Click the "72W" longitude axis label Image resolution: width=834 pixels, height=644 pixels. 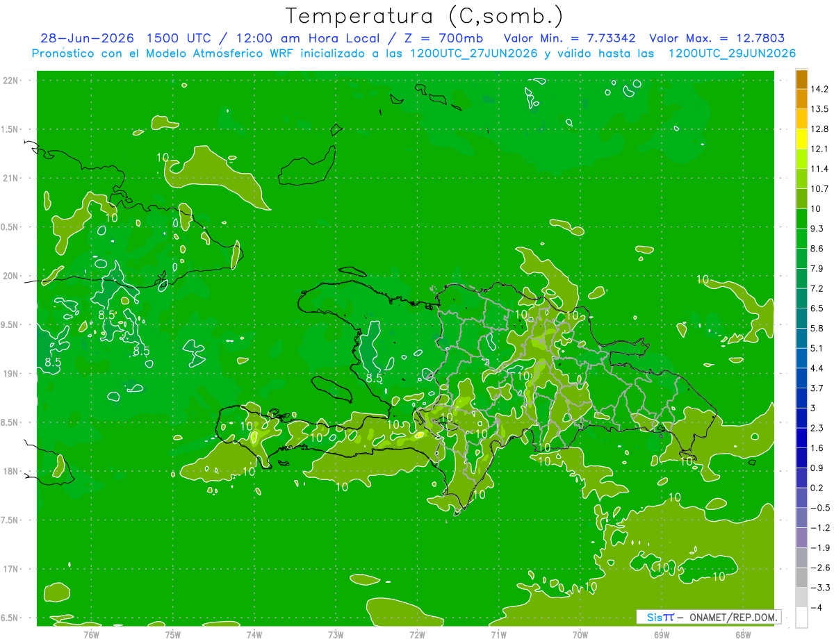418,634
